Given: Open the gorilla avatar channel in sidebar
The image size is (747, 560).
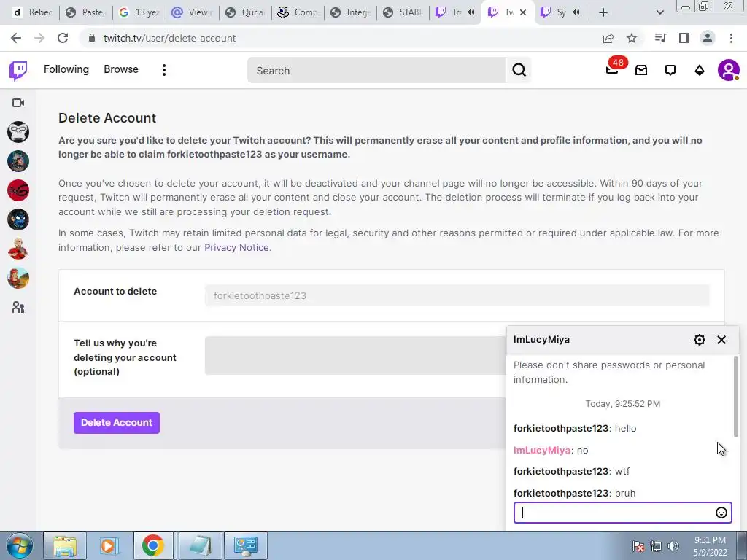Looking at the screenshot, I should (18, 132).
